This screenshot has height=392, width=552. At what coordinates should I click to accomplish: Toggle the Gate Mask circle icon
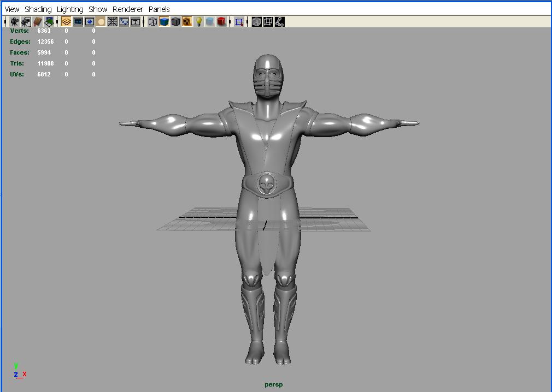(101, 22)
